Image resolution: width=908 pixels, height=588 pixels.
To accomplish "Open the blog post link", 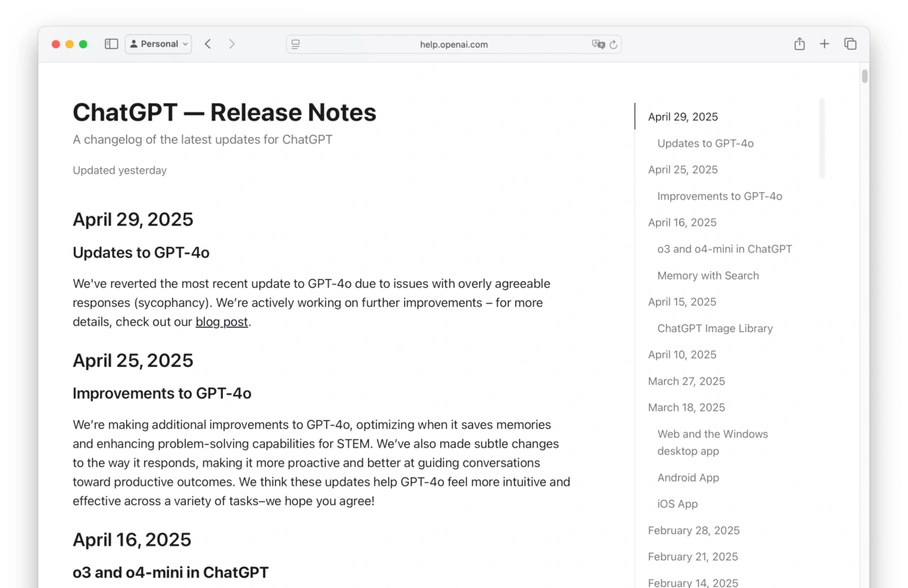I will (221, 321).
